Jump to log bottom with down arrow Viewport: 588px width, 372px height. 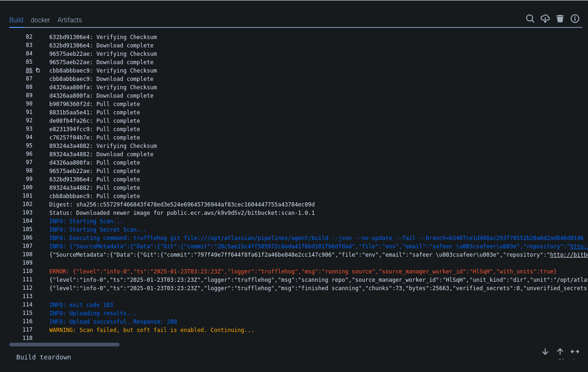pyautogui.click(x=545, y=352)
